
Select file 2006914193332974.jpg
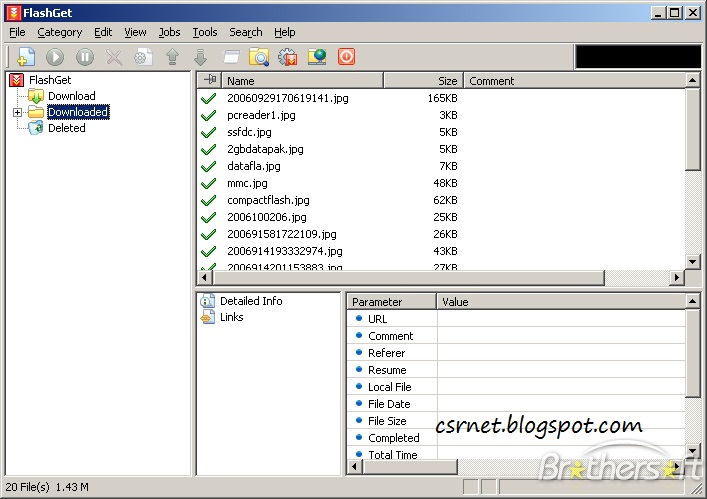pyautogui.click(x=285, y=251)
